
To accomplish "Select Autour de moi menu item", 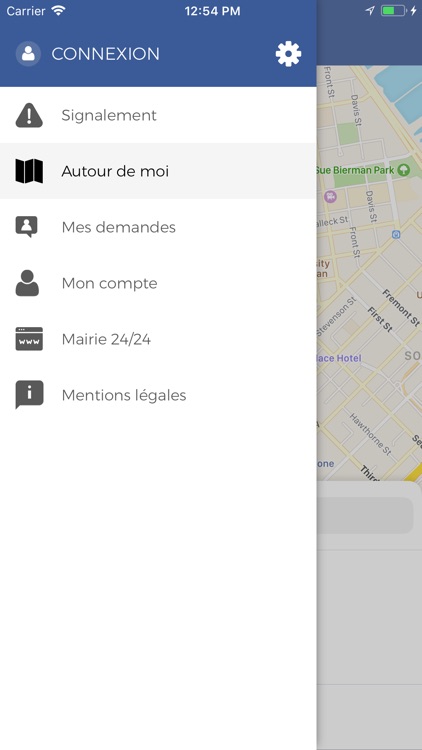I will [x=158, y=171].
